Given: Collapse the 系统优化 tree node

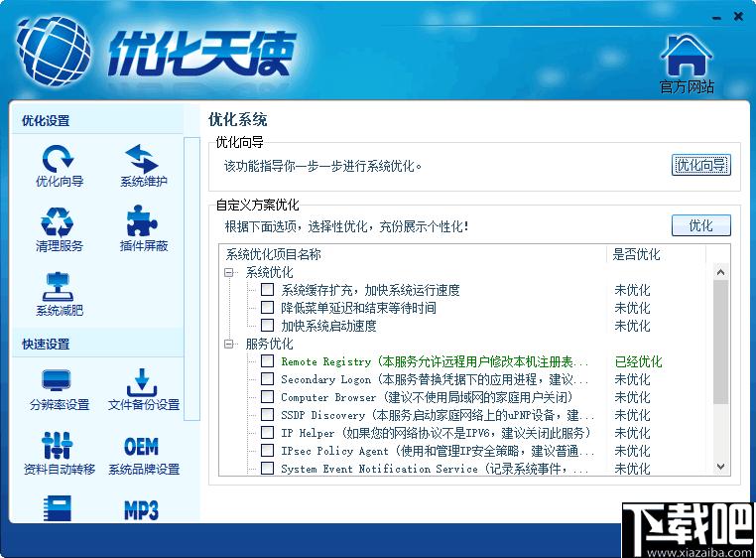Looking at the screenshot, I should [229, 273].
